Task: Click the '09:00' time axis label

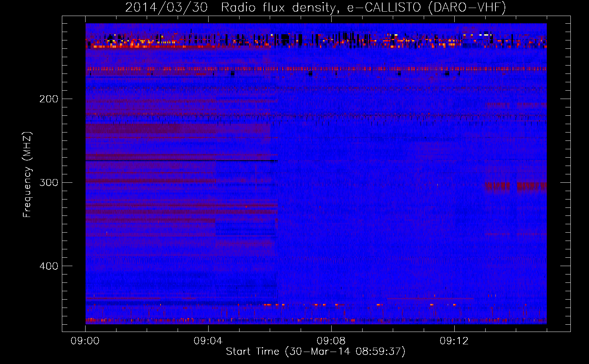Action: coord(85,341)
